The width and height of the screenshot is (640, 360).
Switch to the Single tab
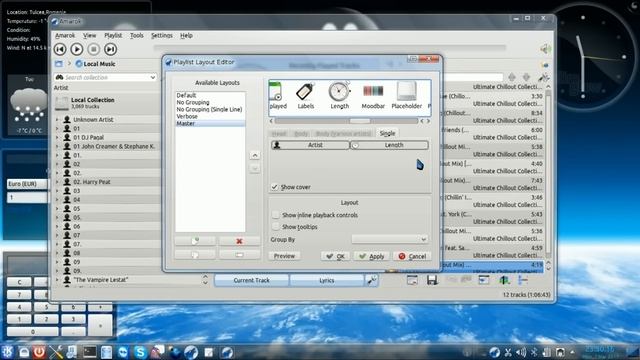pos(387,133)
